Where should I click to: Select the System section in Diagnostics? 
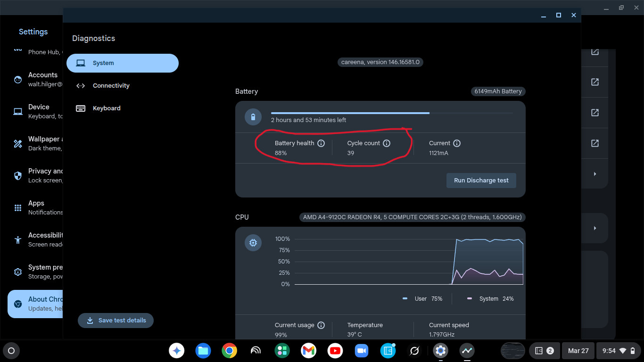click(x=123, y=63)
